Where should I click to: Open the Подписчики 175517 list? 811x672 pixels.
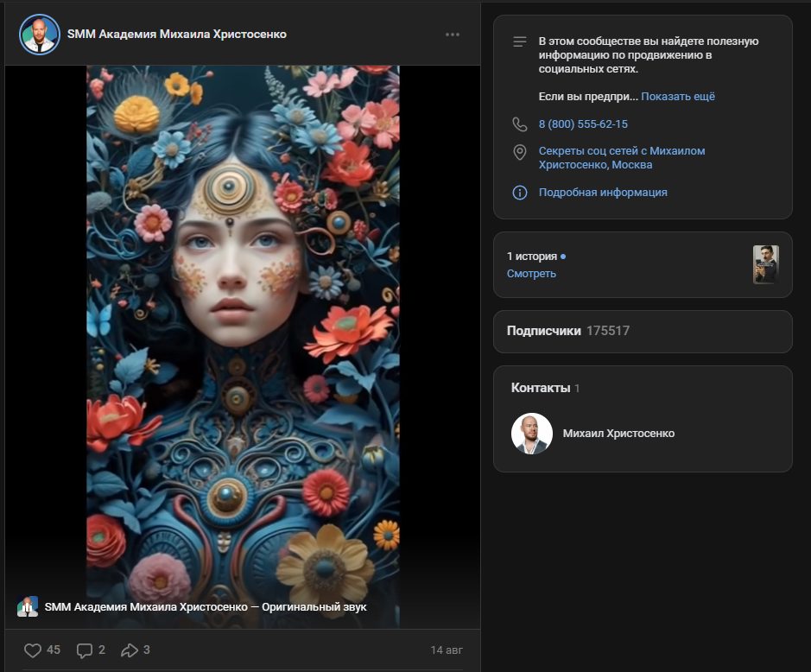[x=643, y=331]
